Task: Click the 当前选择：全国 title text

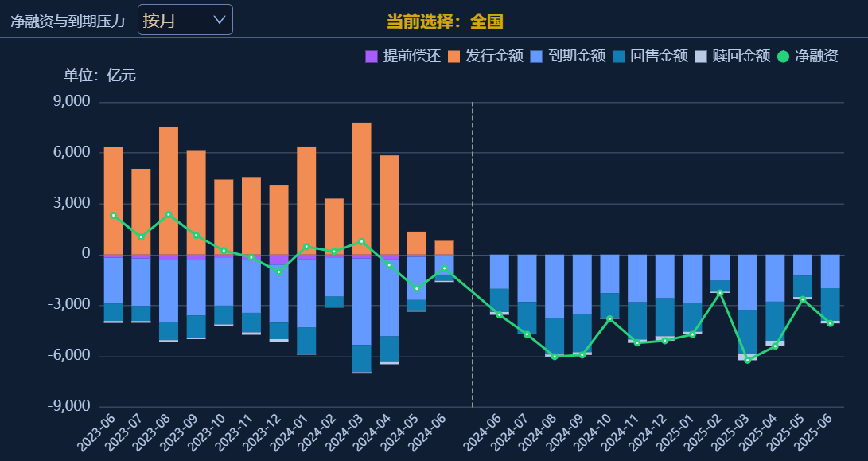Action: [445, 21]
